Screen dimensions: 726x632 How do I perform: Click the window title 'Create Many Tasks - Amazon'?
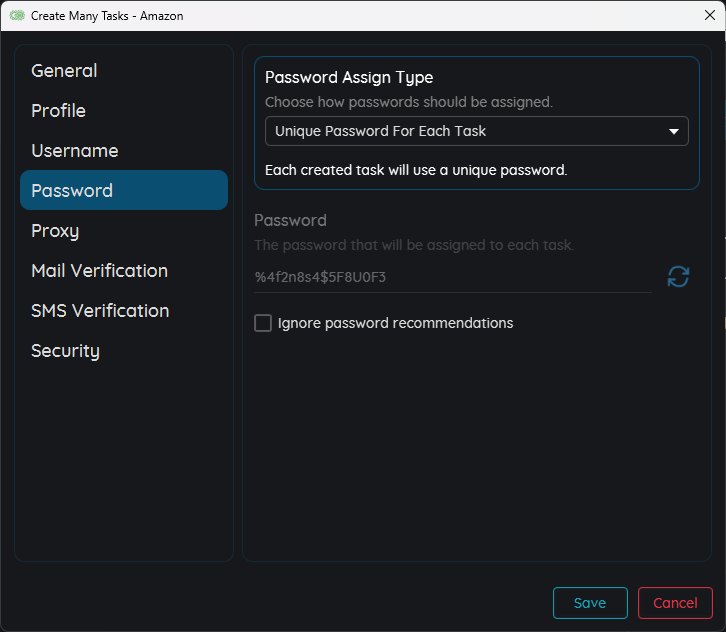click(x=107, y=16)
